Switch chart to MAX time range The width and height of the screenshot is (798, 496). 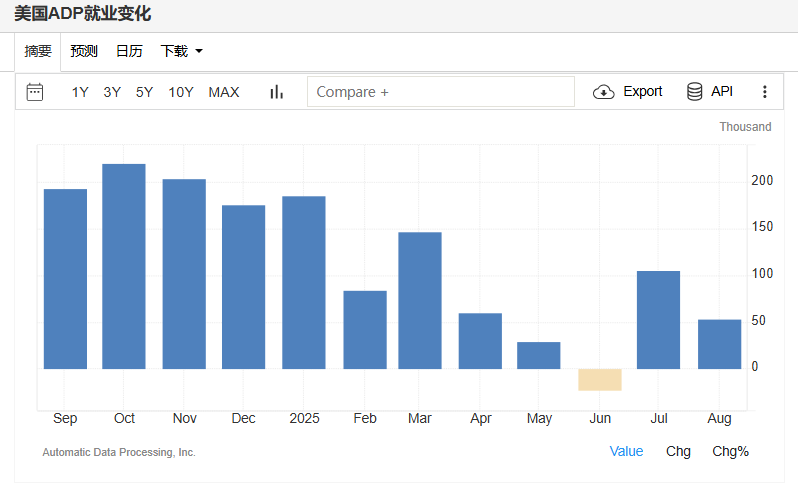point(224,92)
